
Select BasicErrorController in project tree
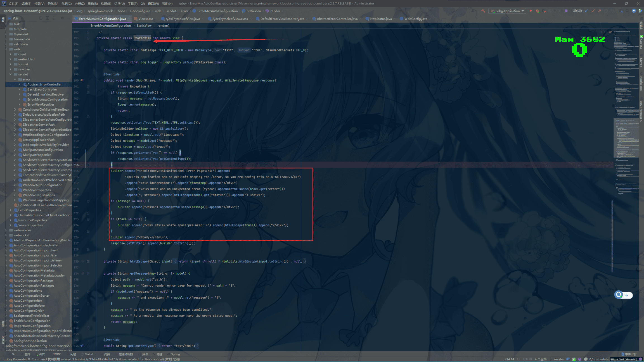(x=42, y=89)
